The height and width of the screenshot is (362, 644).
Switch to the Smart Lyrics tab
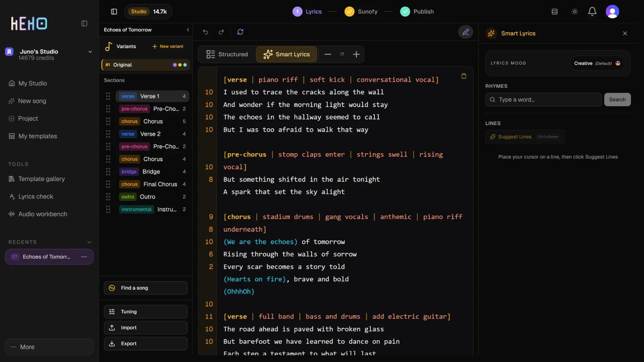coord(287,54)
